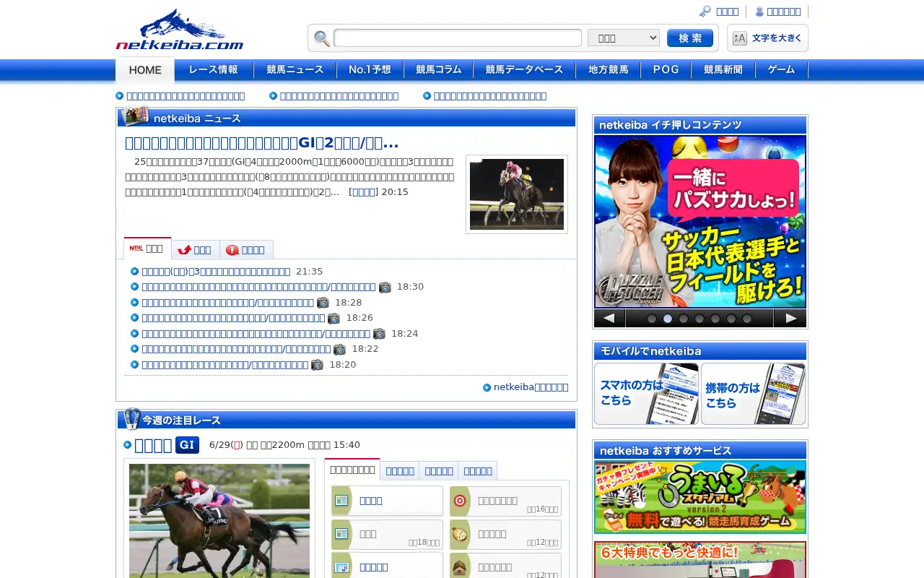Click 携帯の方はこちら mobile phone banner
This screenshot has height=578, width=924.
tap(753, 394)
